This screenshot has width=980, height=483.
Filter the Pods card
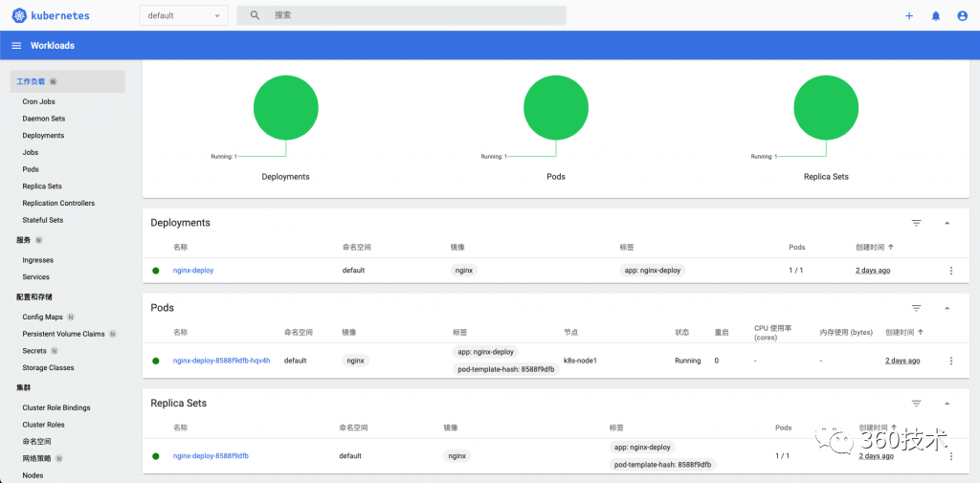[916, 308]
